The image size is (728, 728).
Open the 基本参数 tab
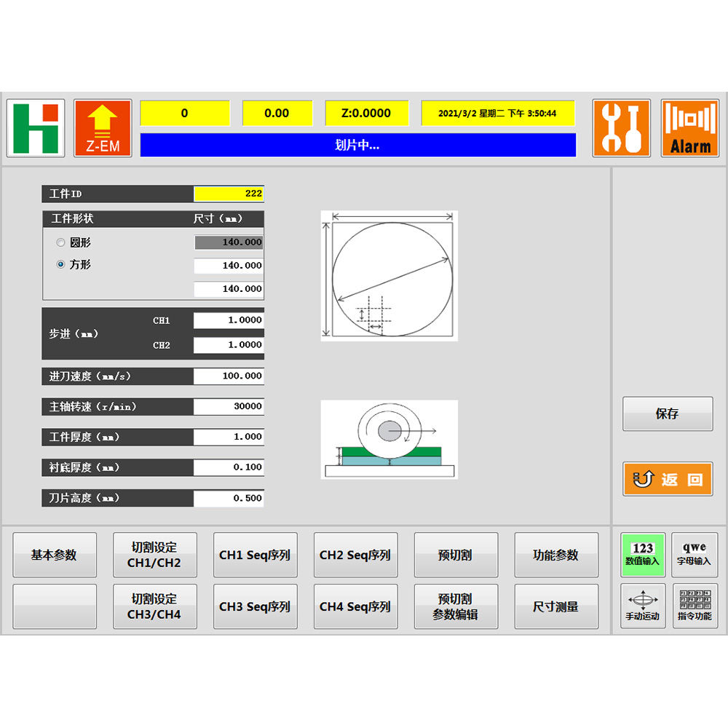55,555
